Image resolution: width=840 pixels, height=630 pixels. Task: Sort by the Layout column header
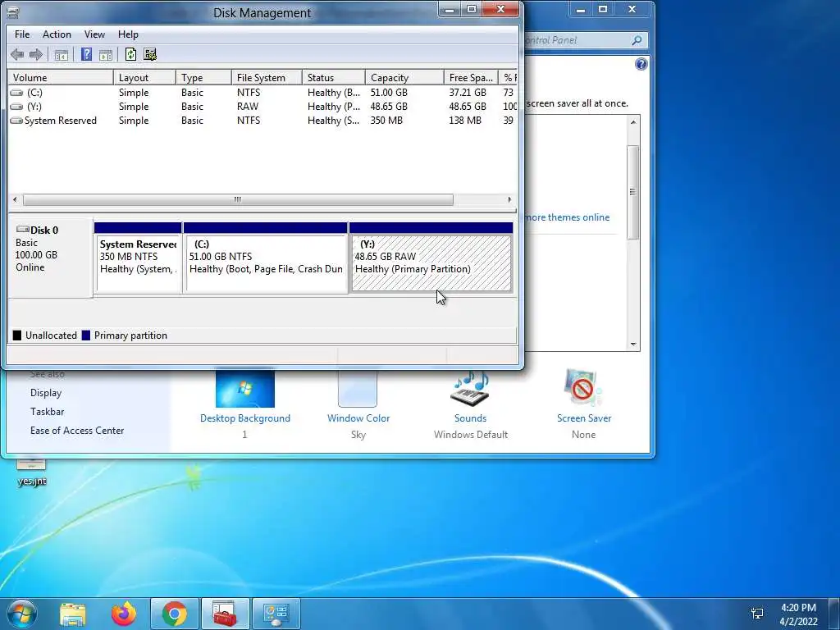144,78
